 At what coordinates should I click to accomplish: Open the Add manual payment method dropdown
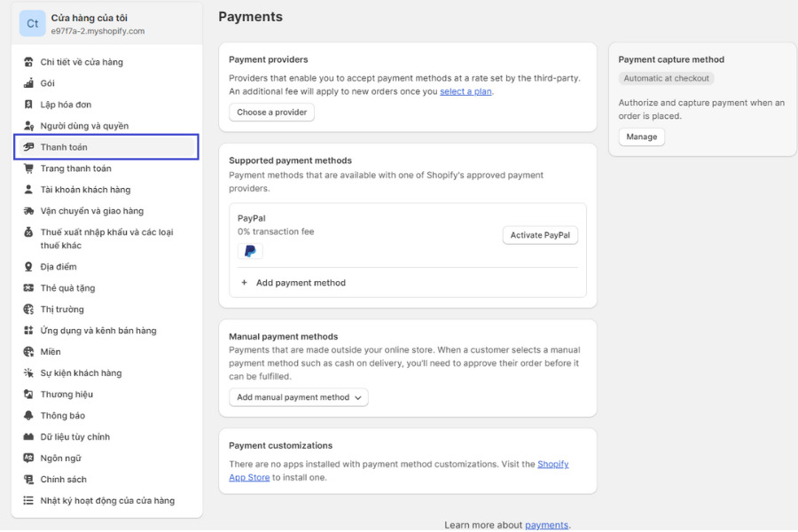point(298,397)
